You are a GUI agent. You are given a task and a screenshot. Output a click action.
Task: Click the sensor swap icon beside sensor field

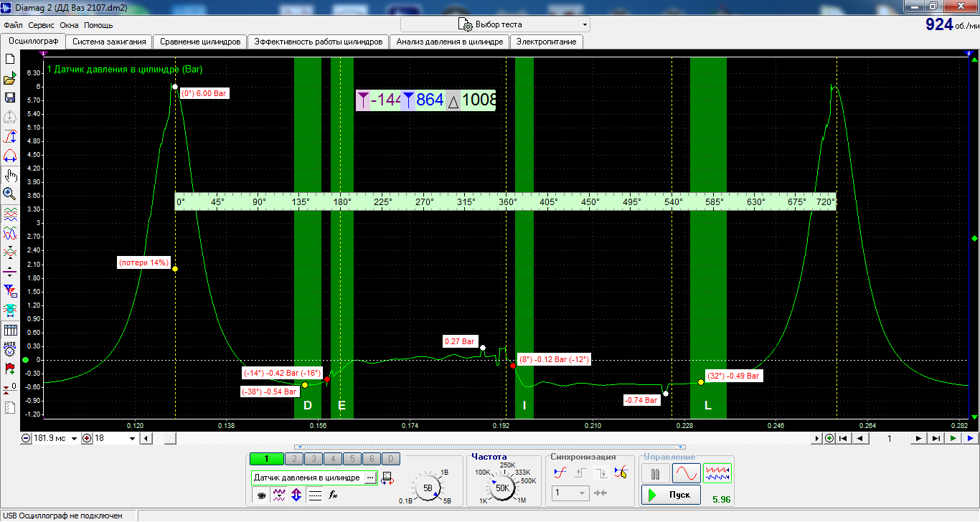pyautogui.click(x=387, y=478)
